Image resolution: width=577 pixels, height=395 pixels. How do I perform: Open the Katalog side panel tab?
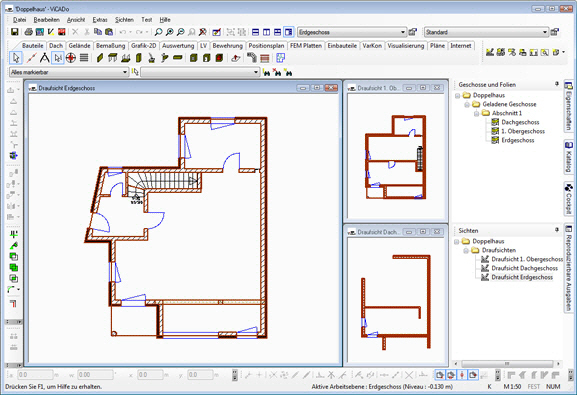pyautogui.click(x=569, y=158)
